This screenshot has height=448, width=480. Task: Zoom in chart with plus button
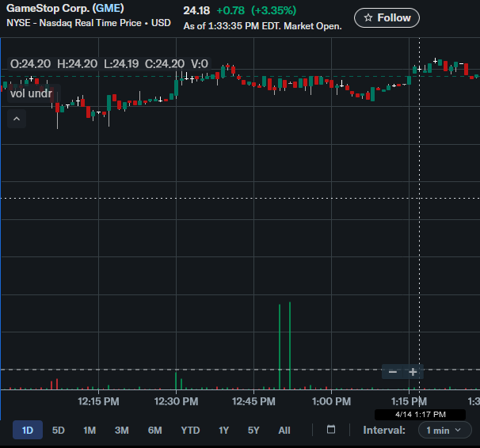tap(413, 372)
